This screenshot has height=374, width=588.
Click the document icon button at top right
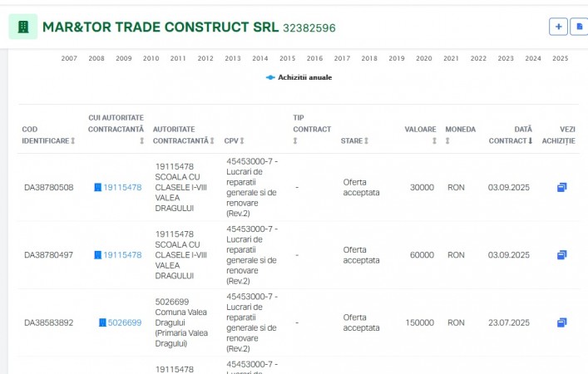580,27
